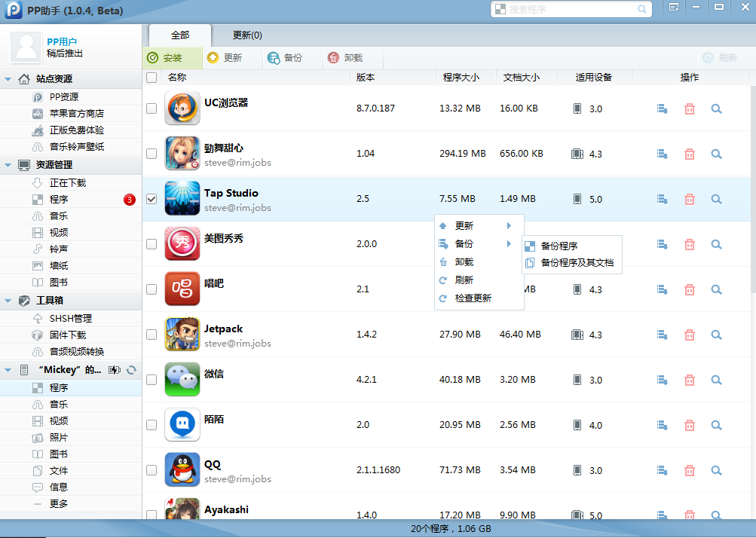Open the QQ app icon
This screenshot has width=756, height=538.
182,470
